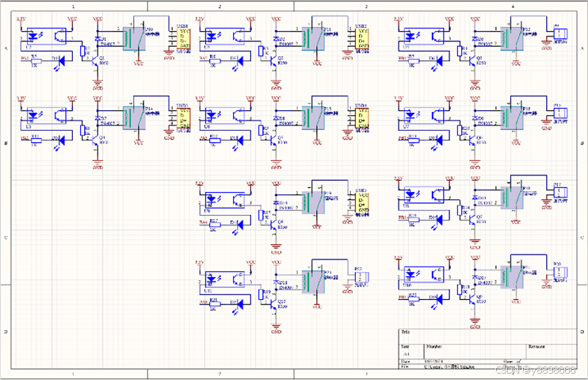The height and width of the screenshot is (380, 588).
Task: Select the P17 two-pin connector
Action: (560, 193)
